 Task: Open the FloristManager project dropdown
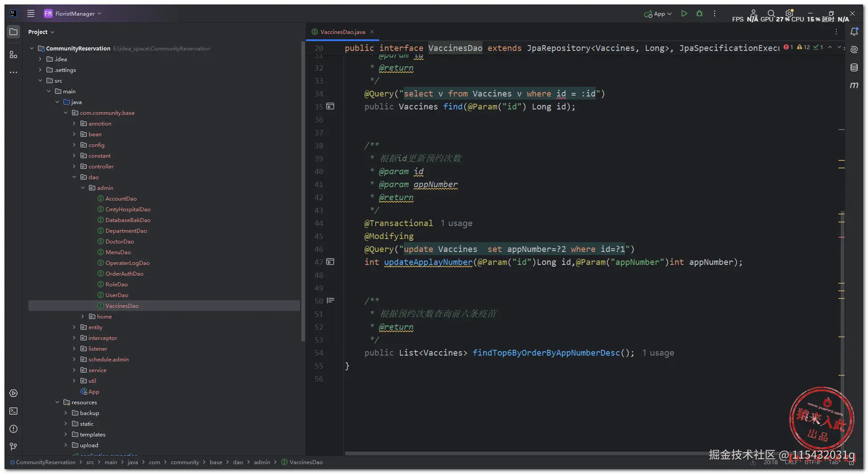pos(72,13)
